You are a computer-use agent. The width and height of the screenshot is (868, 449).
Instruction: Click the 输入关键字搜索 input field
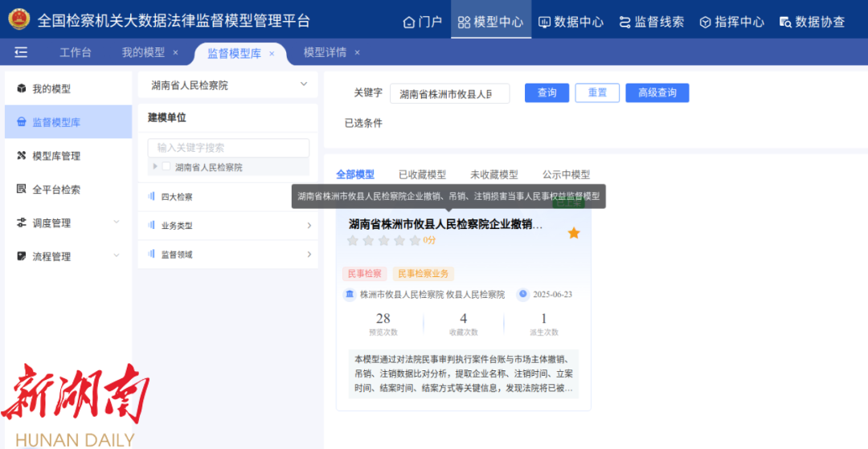click(x=228, y=148)
